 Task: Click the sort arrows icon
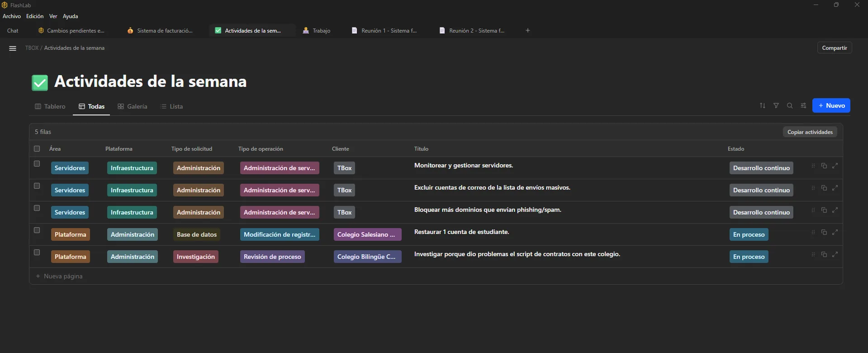tap(763, 105)
